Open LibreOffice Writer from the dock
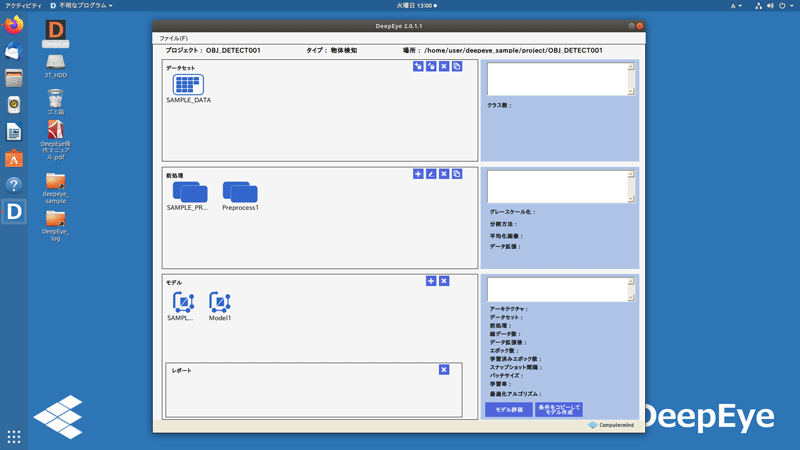The width and height of the screenshot is (800, 450). 14,132
